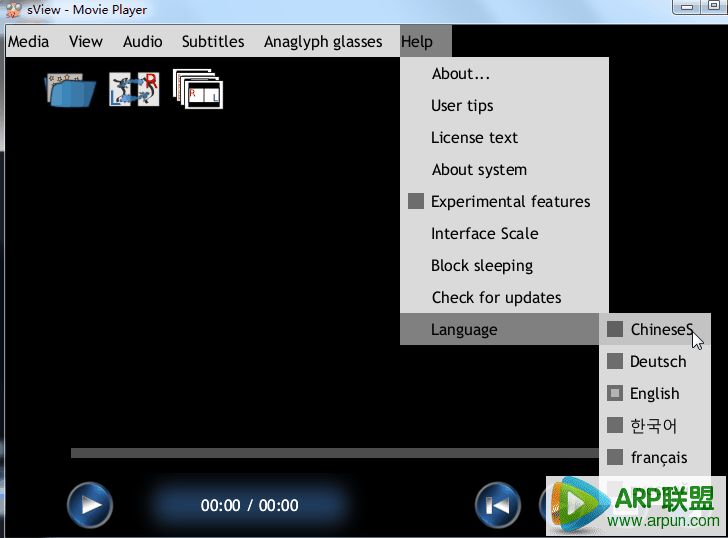This screenshot has width=728, height=538.
Task: Select Korean 한국어 language option
Action: pos(655,426)
